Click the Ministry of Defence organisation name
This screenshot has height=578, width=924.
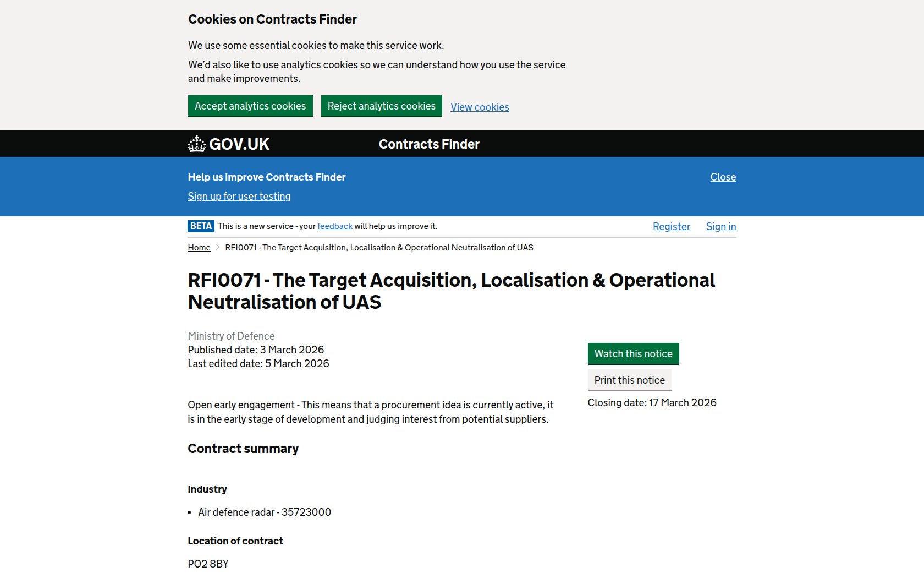pos(231,336)
